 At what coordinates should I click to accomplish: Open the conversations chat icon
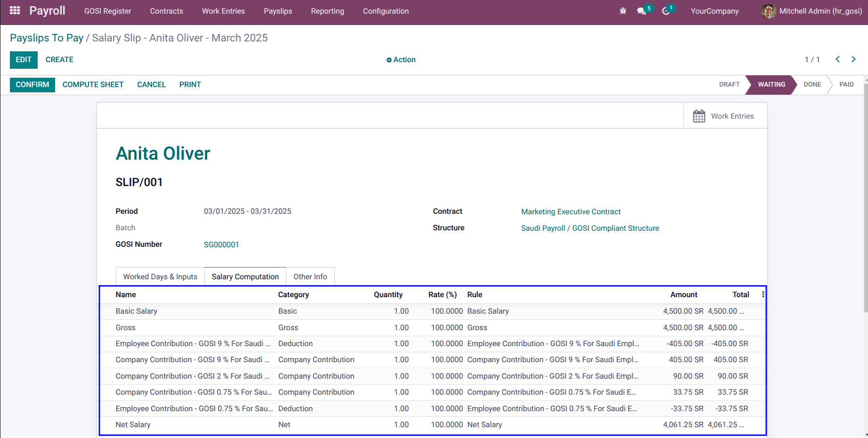(x=641, y=11)
